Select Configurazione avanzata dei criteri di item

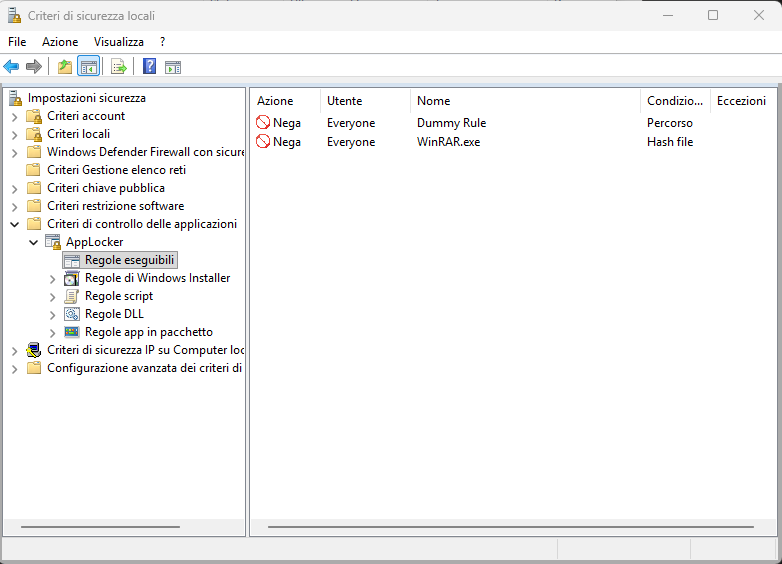(x=144, y=368)
